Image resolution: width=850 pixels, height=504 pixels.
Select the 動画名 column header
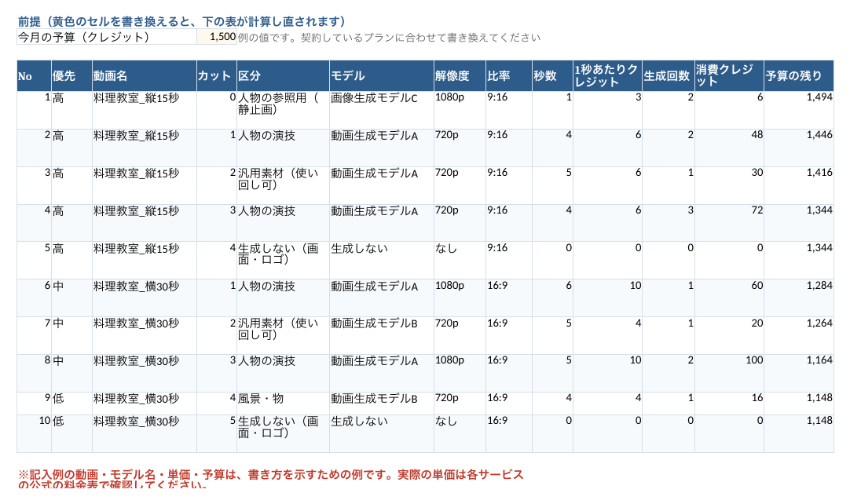point(145,76)
